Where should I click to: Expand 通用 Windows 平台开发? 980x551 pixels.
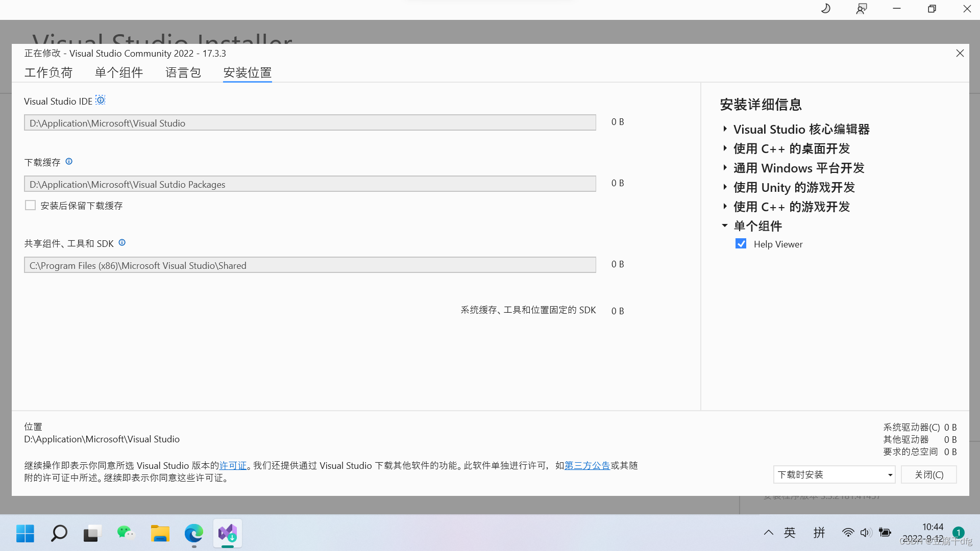(x=725, y=167)
